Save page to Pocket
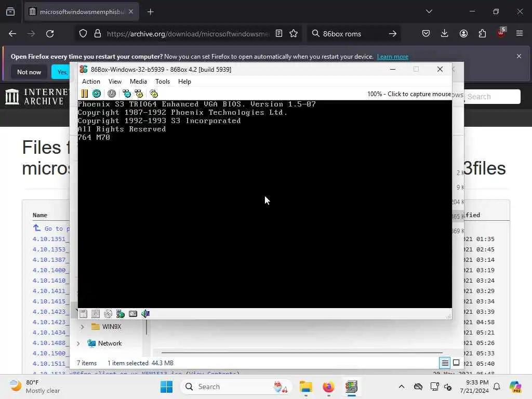The height and width of the screenshot is (399, 532). click(x=426, y=33)
